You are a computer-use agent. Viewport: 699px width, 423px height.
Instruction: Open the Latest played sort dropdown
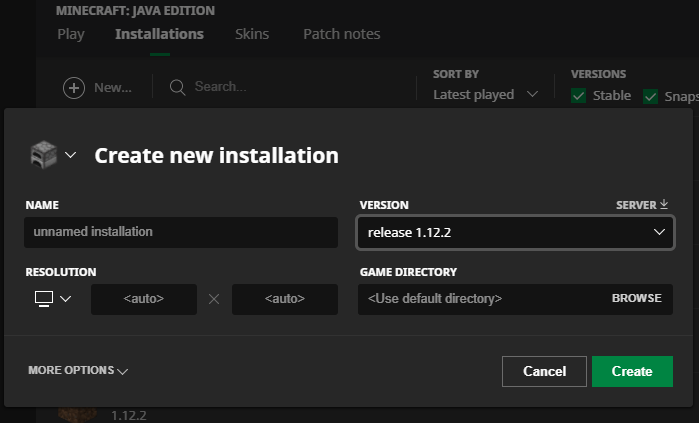click(x=486, y=94)
